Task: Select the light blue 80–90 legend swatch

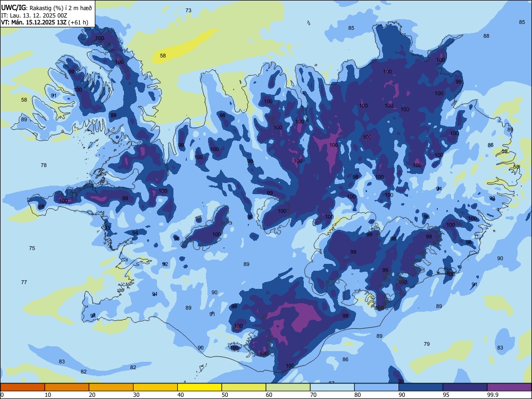Action: [x=377, y=387]
